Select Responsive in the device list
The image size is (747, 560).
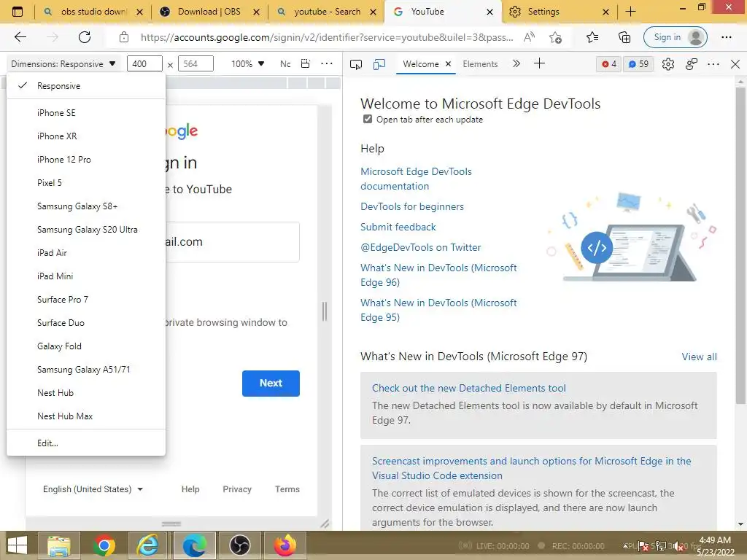[x=86, y=86]
